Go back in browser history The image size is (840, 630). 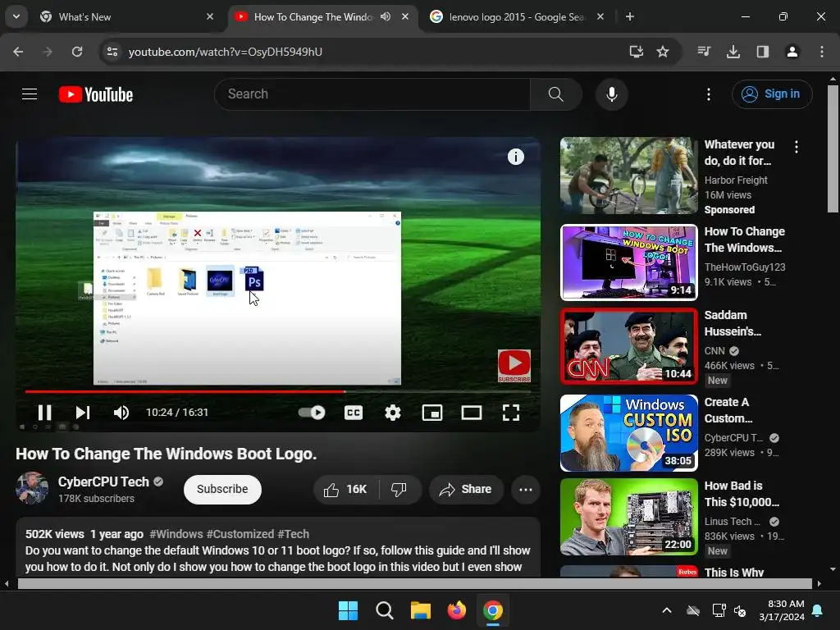[18, 52]
